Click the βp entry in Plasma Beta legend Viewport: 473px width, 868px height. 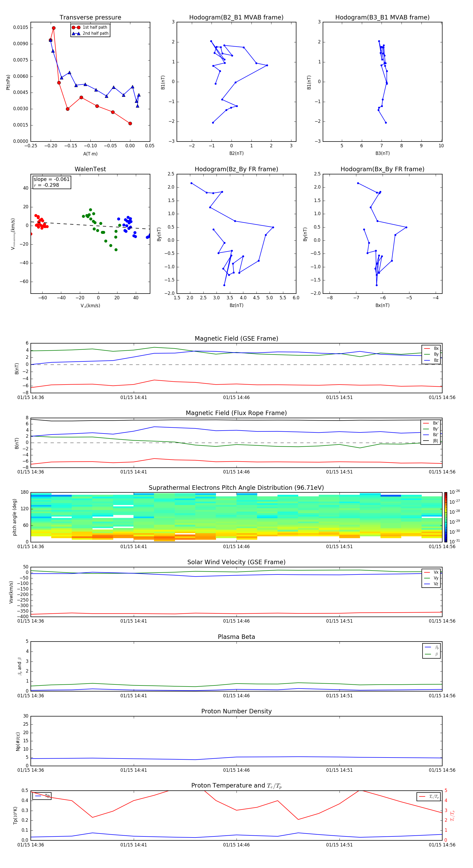coord(431,647)
